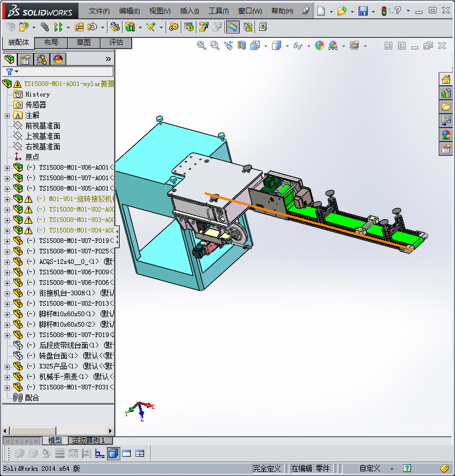This screenshot has width=455, height=476.
Task: Open the Display Style dropdown arrow
Action: click(287, 46)
